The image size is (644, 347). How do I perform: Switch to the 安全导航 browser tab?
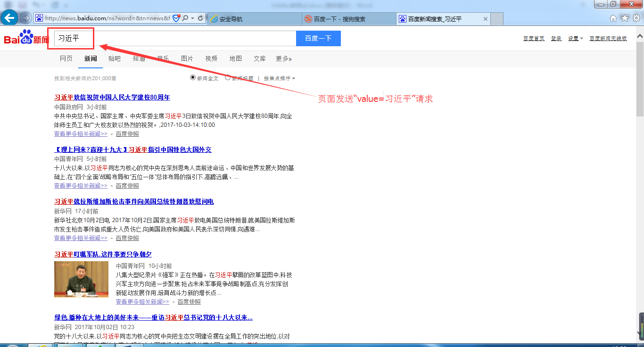click(254, 19)
